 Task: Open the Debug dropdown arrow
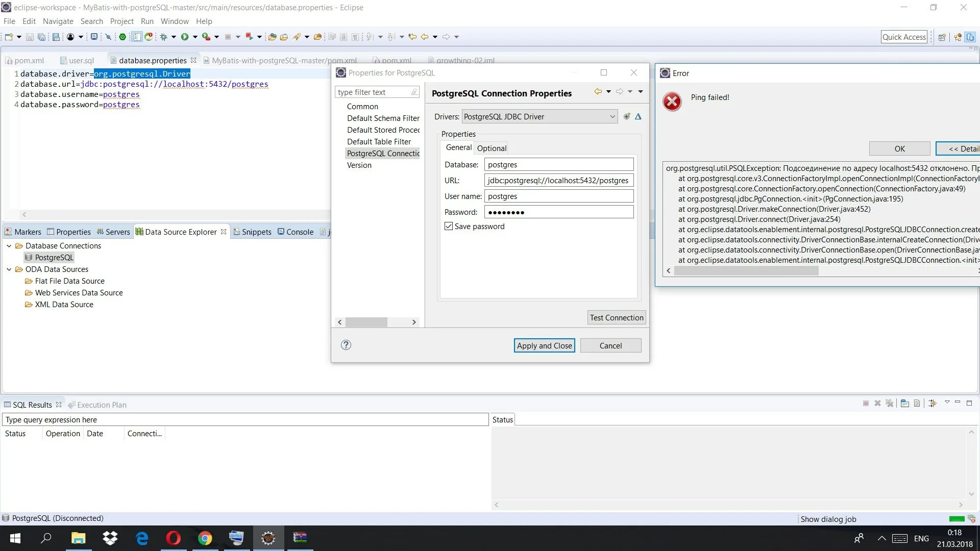(x=174, y=37)
